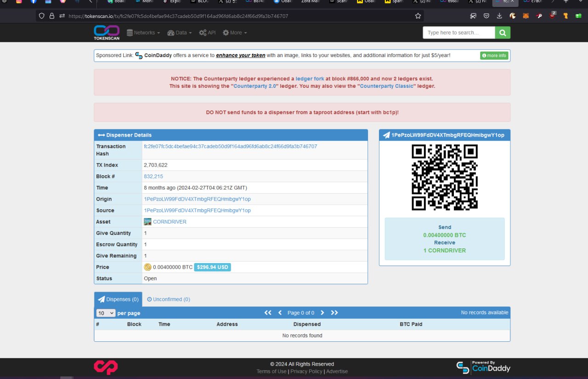This screenshot has width=588, height=379.
Task: Click the Privacy Policy link
Action: pyautogui.click(x=306, y=372)
